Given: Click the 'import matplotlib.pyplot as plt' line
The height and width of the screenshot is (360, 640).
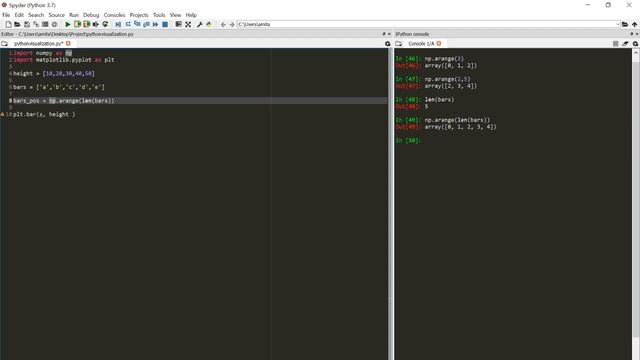Looking at the screenshot, I should 64,60.
